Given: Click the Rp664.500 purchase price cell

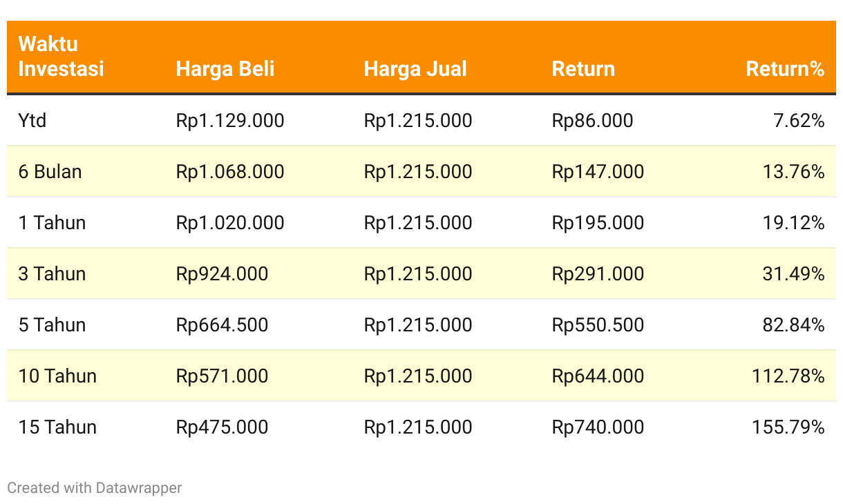Looking at the screenshot, I should click(222, 325).
